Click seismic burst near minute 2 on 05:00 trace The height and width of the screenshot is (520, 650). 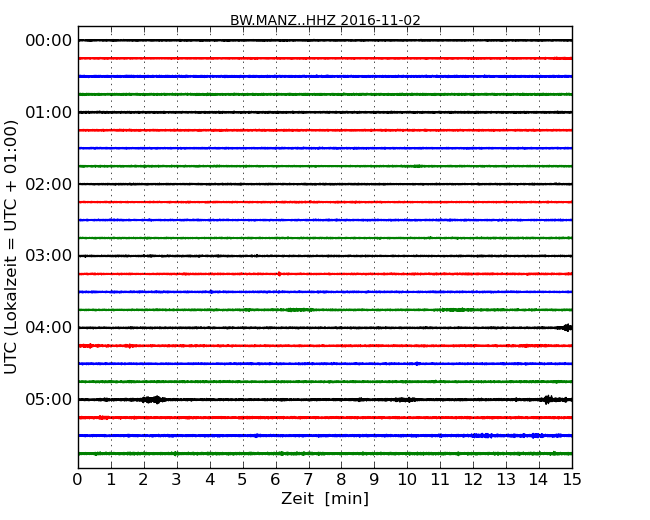pyautogui.click(x=153, y=400)
